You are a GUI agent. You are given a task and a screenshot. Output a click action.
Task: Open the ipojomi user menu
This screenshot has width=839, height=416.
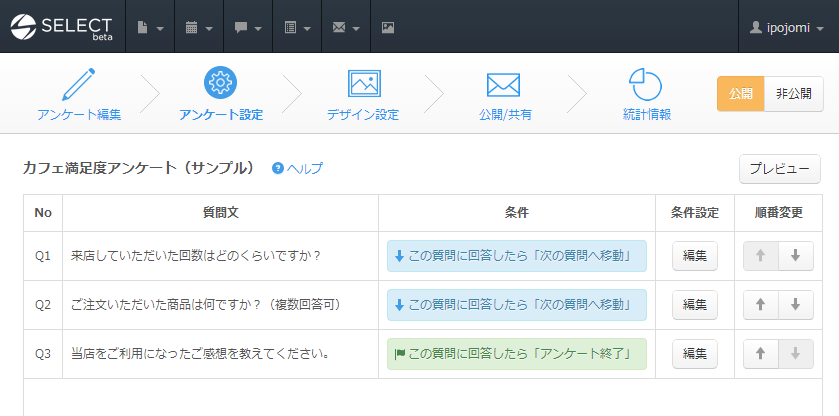click(x=786, y=27)
